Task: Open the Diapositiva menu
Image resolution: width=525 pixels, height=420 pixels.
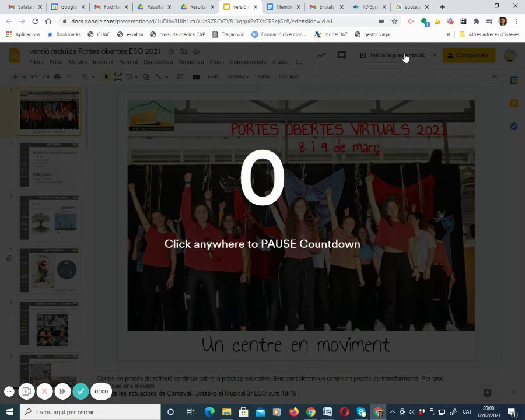Action: [x=158, y=62]
